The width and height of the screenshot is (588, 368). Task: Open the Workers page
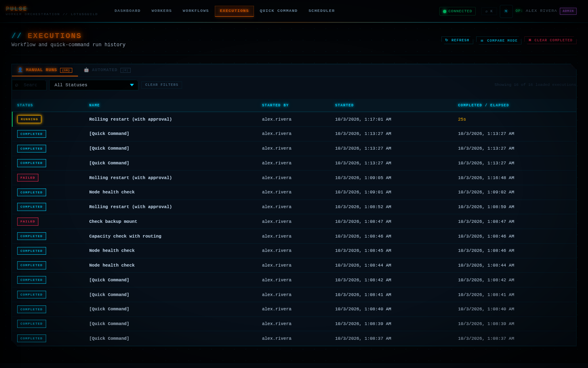(x=162, y=11)
